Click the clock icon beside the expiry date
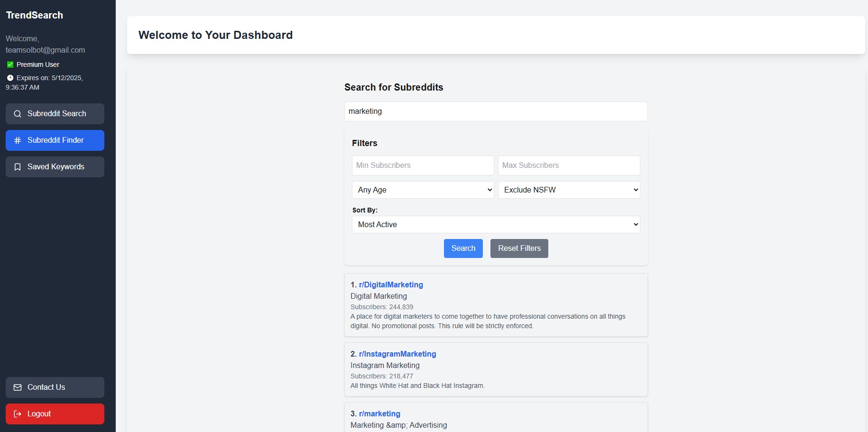Viewport: 868px width, 432px height. pyautogui.click(x=10, y=78)
